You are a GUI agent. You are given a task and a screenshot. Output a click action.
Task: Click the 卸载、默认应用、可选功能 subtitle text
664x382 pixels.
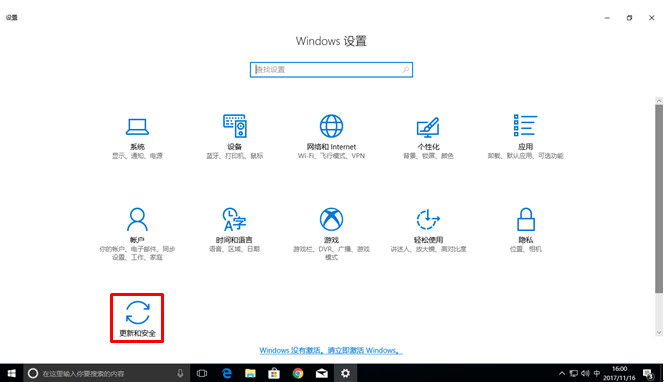525,156
